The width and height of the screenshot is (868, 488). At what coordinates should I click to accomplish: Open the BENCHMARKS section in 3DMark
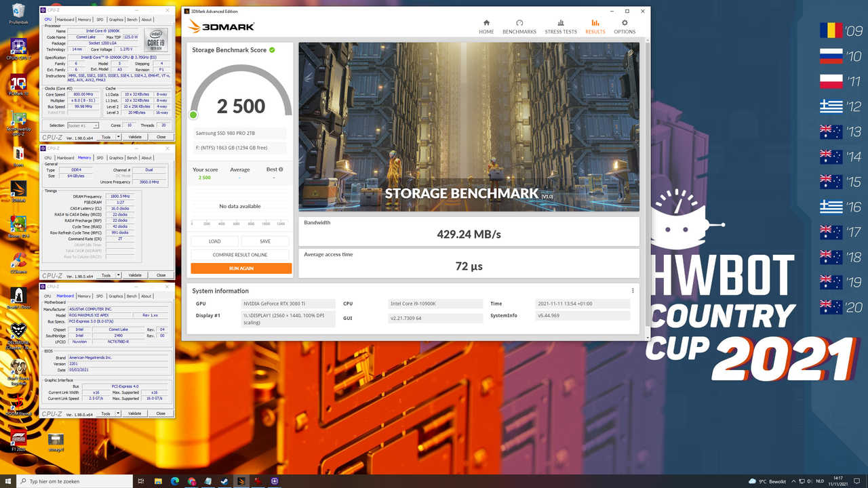click(x=519, y=26)
